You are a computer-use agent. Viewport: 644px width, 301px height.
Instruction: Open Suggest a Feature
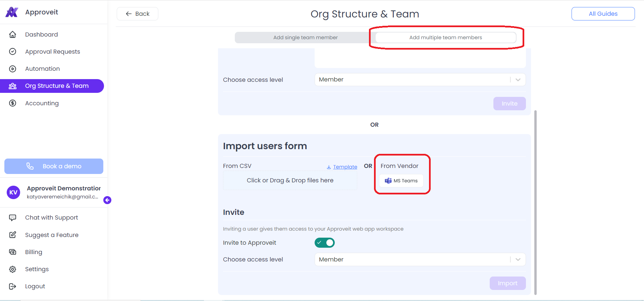(x=52, y=235)
